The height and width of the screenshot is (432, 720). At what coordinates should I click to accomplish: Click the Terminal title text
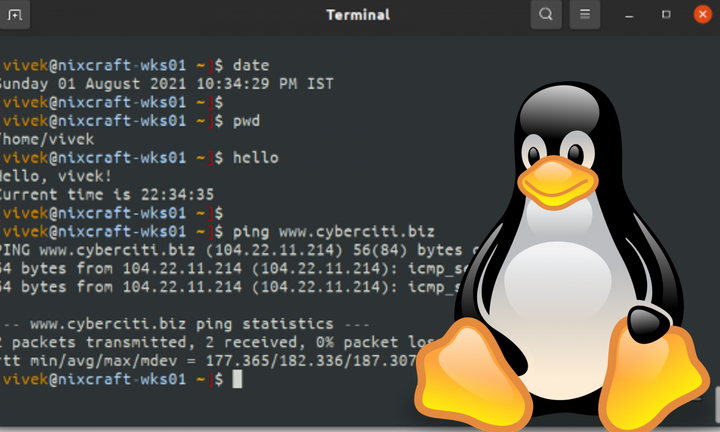point(358,15)
